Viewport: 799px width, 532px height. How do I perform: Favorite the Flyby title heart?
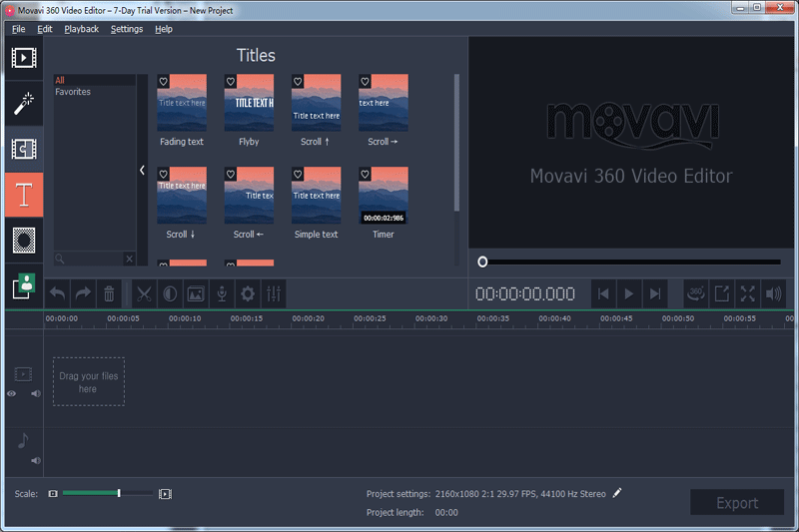(x=231, y=82)
